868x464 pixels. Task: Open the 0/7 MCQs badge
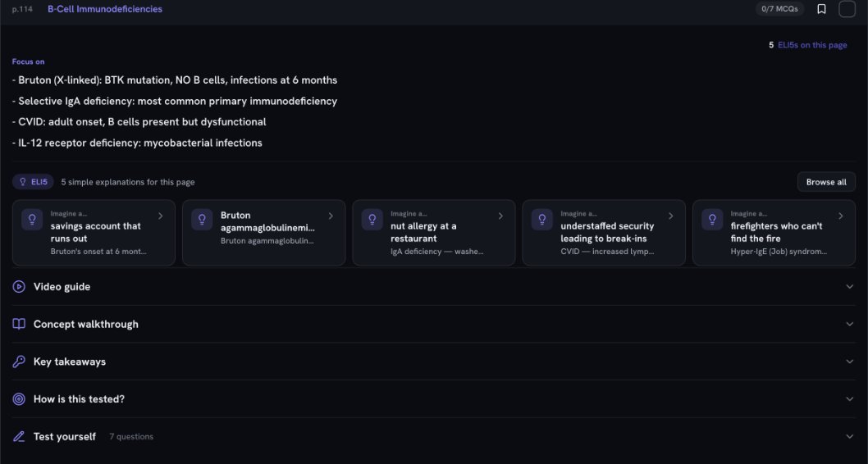[779, 9]
